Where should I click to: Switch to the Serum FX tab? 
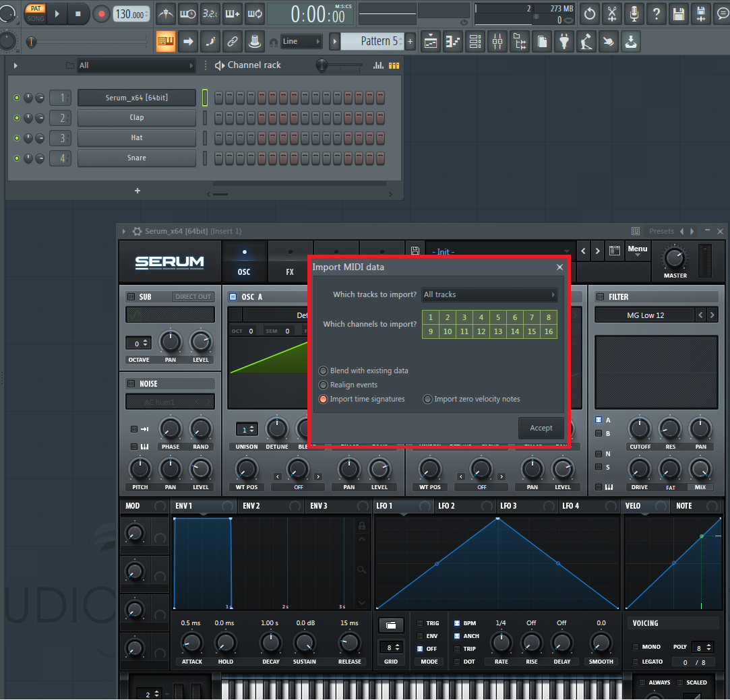(290, 261)
